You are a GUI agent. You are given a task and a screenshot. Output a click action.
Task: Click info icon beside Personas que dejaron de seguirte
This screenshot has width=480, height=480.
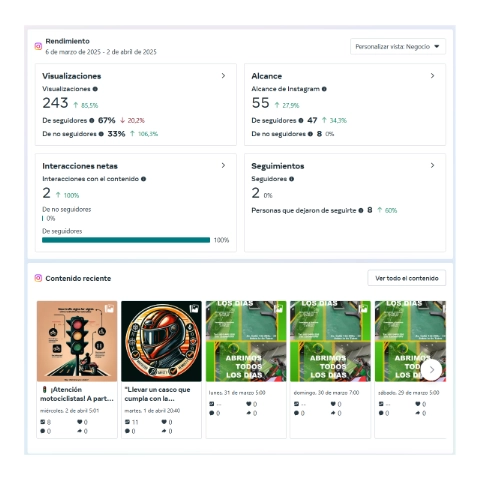point(361,211)
